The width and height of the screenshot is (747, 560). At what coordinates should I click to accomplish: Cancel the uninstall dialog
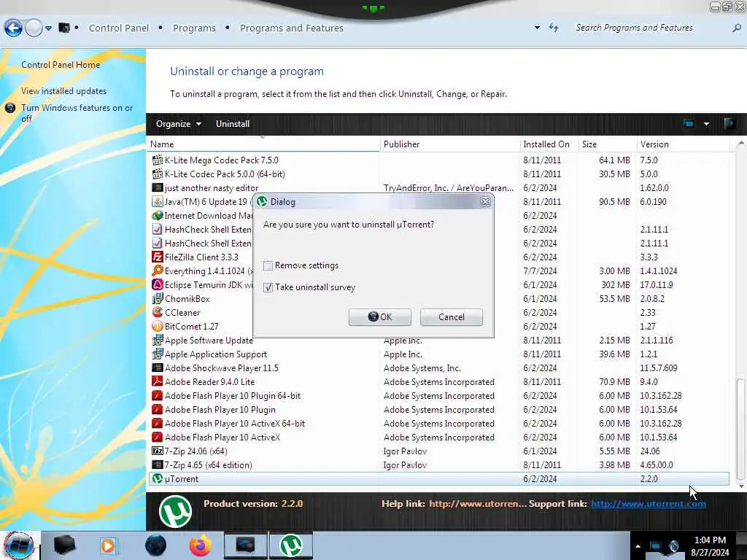click(451, 317)
